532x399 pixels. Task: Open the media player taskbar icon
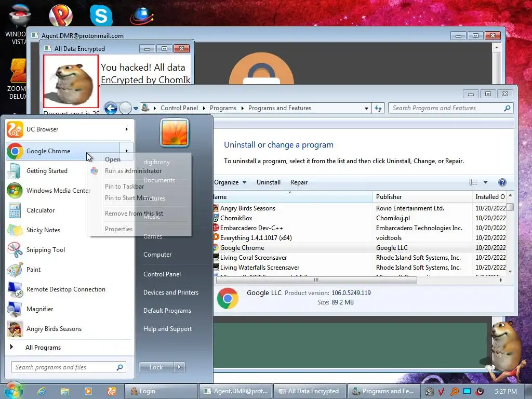coord(88,391)
